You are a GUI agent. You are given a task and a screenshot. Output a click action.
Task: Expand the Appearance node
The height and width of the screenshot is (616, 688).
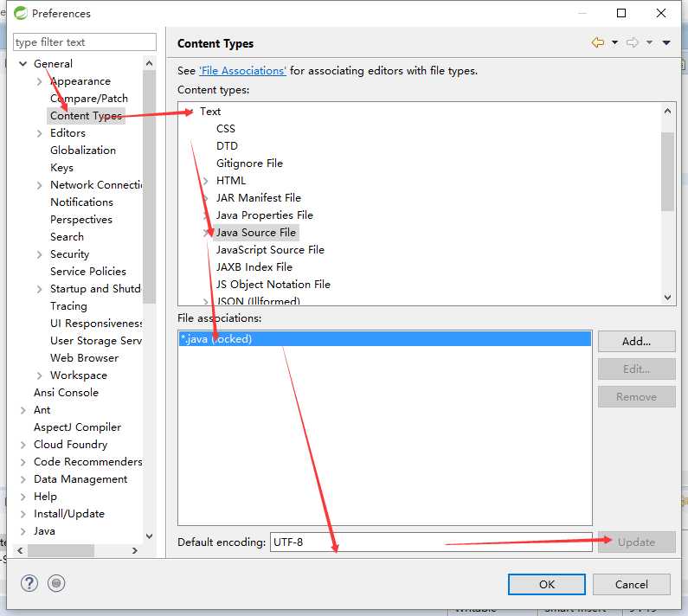[x=40, y=81]
